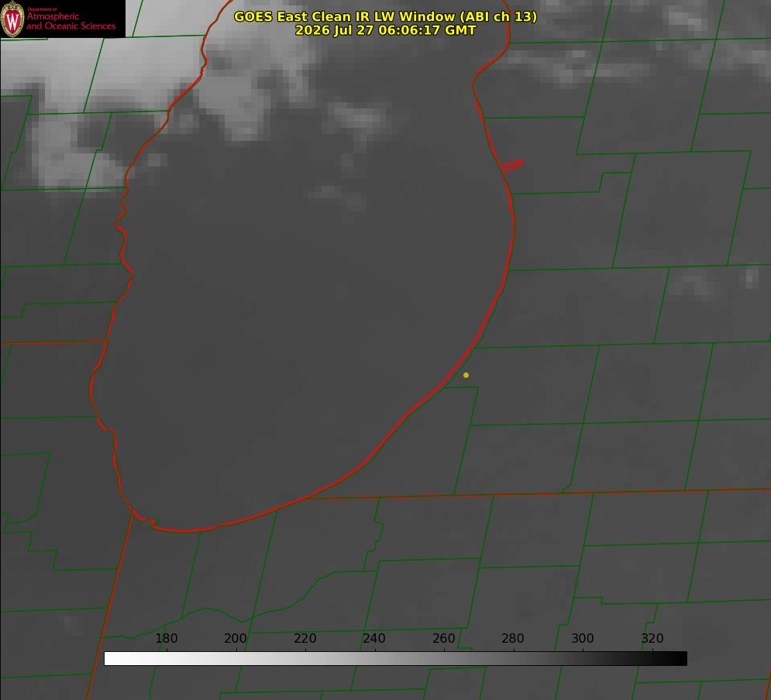Click the yellow dot marker near the lakeshore
The image size is (771, 700).
pos(466,375)
